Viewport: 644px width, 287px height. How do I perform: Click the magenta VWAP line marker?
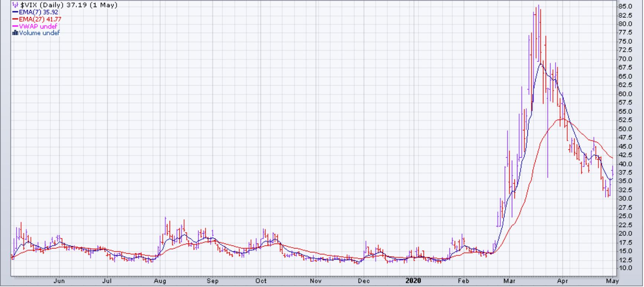[15, 26]
